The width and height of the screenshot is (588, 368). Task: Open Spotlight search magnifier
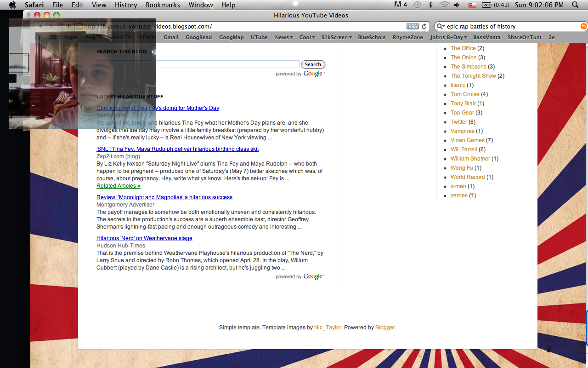(x=575, y=5)
